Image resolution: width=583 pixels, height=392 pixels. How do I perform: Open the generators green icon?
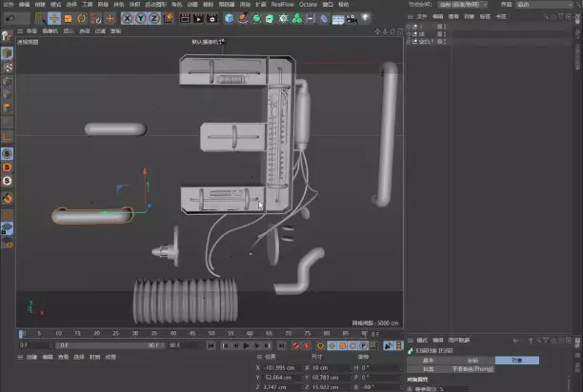(x=256, y=18)
